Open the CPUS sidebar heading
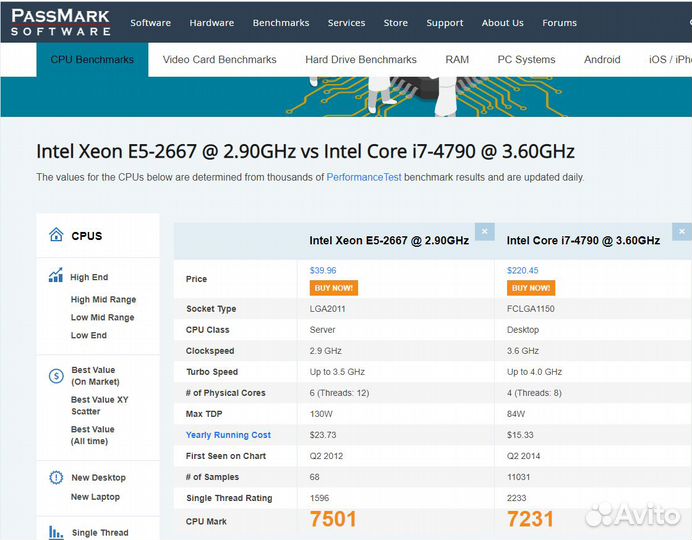 [87, 236]
